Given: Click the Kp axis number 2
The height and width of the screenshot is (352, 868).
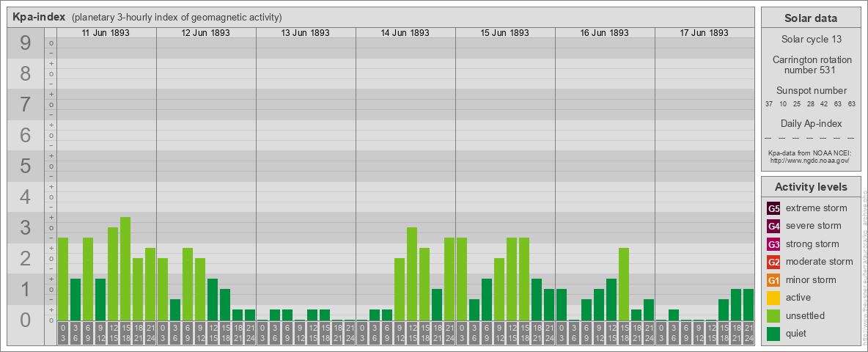Looking at the screenshot, I should [26, 258].
